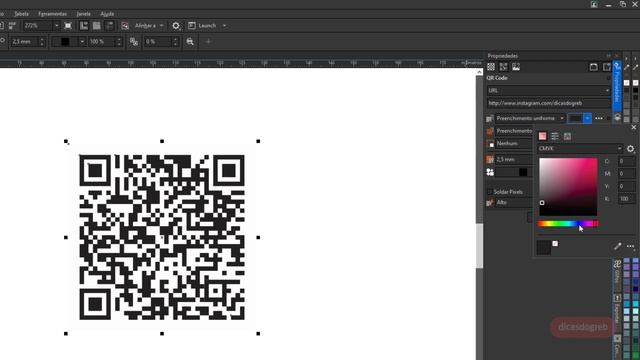The image size is (640, 360).
Task: Close the color picker popup
Action: point(633,127)
